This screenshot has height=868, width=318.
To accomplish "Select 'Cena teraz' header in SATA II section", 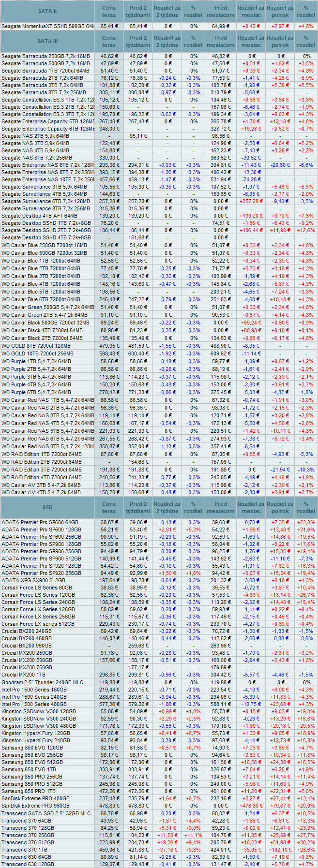I will [109, 12].
